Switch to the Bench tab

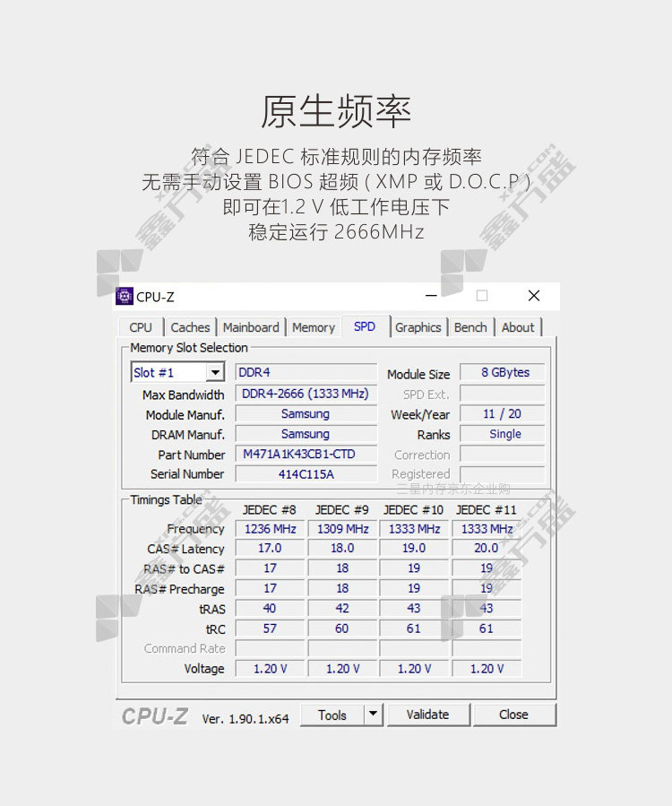pyautogui.click(x=470, y=327)
